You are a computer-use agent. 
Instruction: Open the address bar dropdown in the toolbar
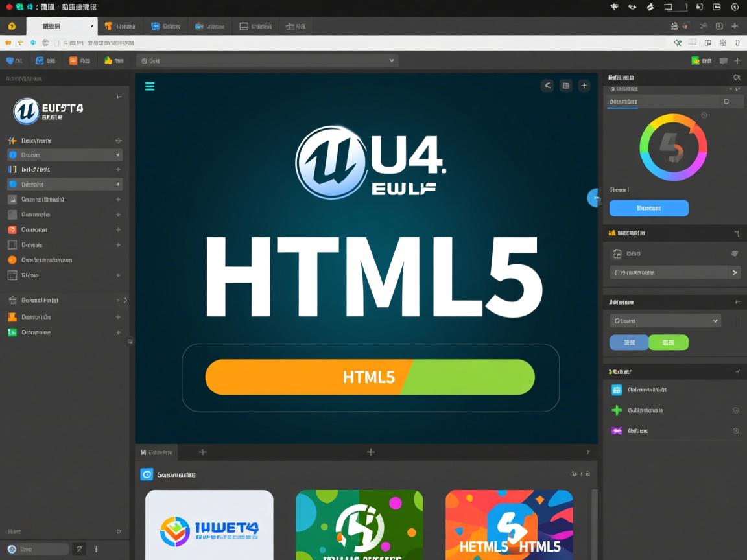pos(391,60)
